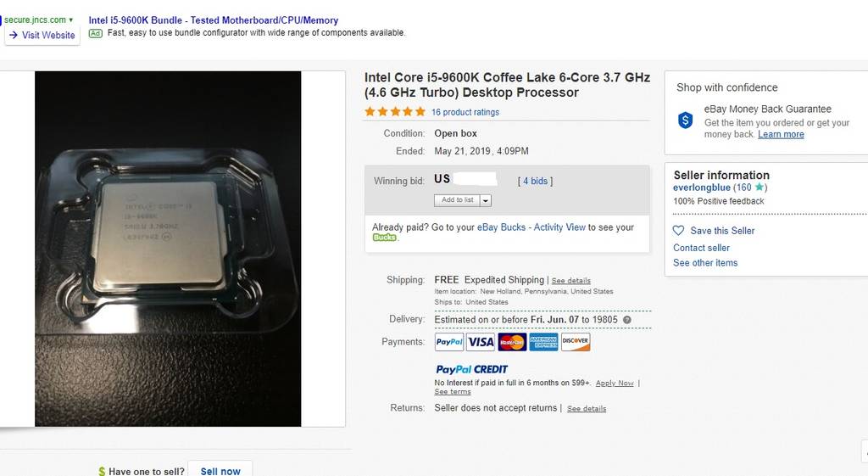This screenshot has width=868, height=476.
Task: Click the Contact seller link
Action: 701,248
